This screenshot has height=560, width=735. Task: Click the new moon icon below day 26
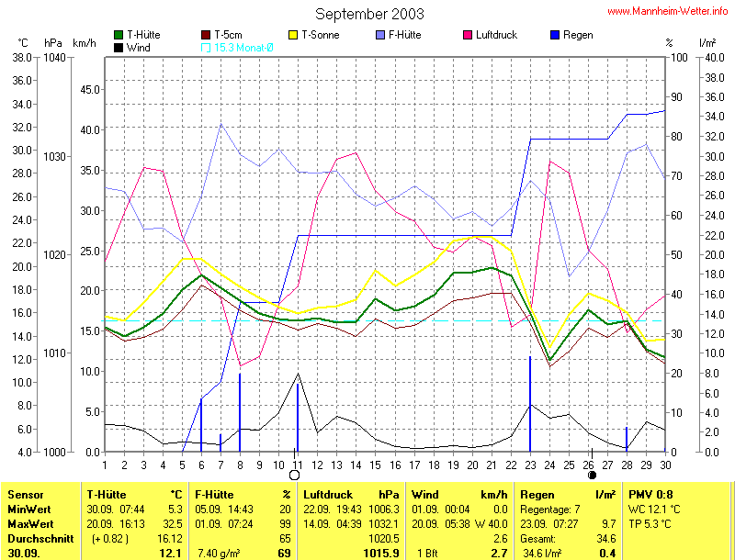tap(592, 475)
